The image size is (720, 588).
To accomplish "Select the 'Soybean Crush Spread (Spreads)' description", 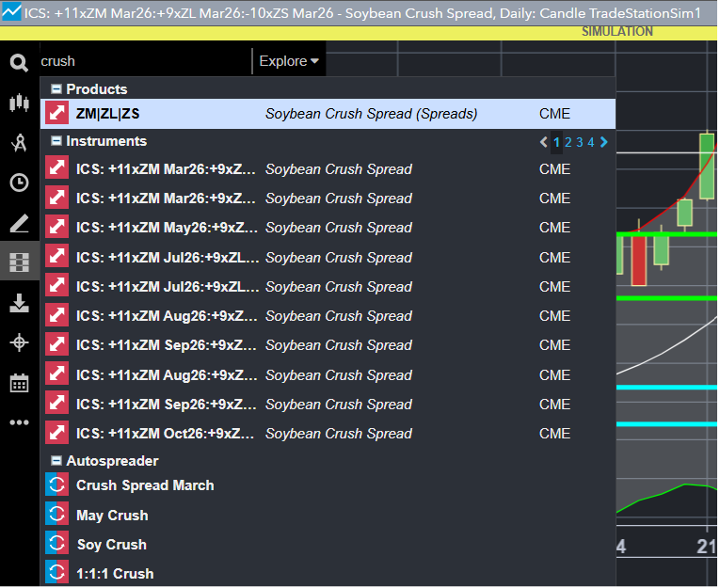I will pyautogui.click(x=372, y=114).
